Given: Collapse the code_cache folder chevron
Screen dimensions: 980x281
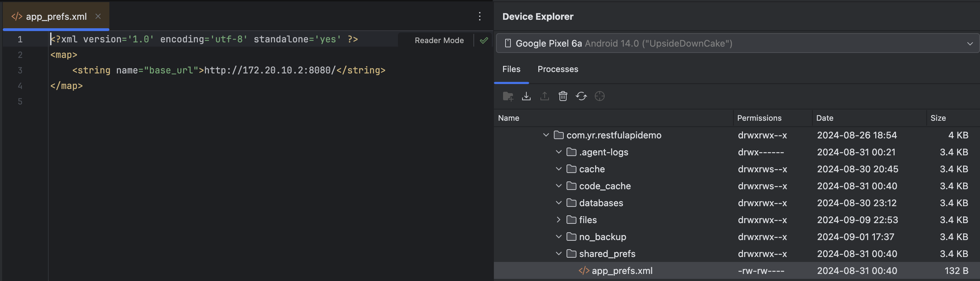Looking at the screenshot, I should tap(558, 186).
